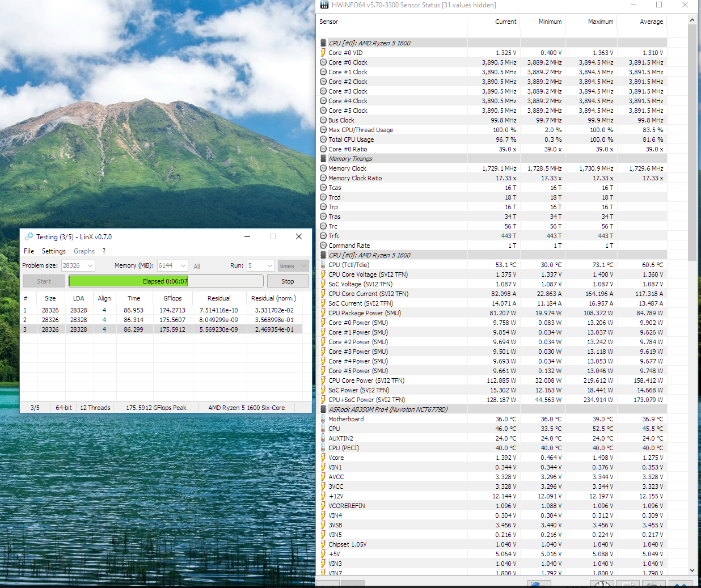
Task: Click the chip icon beside Memory Timings header
Action: 323,159
